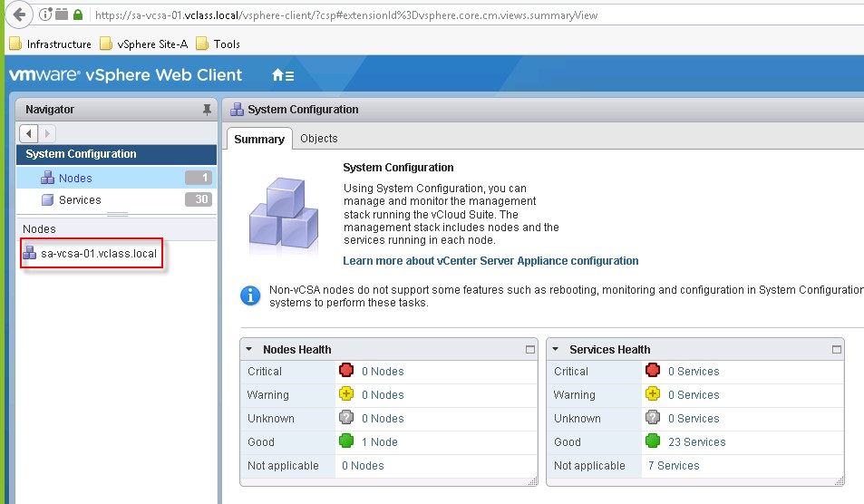Click the Nodes Health resize grip corner

click(x=533, y=481)
